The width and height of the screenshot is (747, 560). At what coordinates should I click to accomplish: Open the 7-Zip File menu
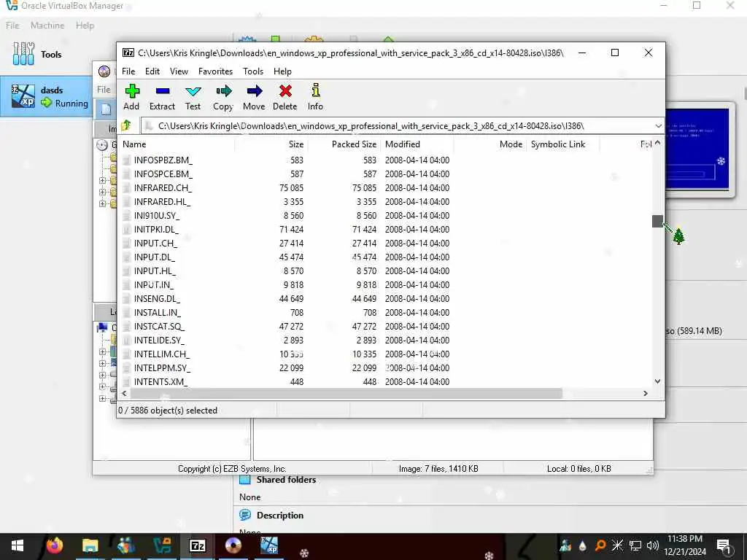[x=128, y=71]
